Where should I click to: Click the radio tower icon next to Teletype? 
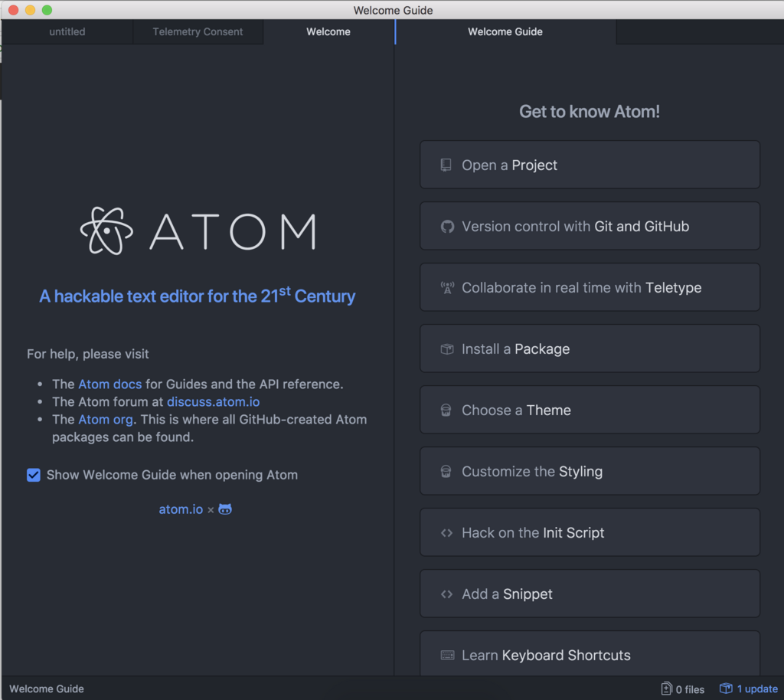click(x=447, y=288)
